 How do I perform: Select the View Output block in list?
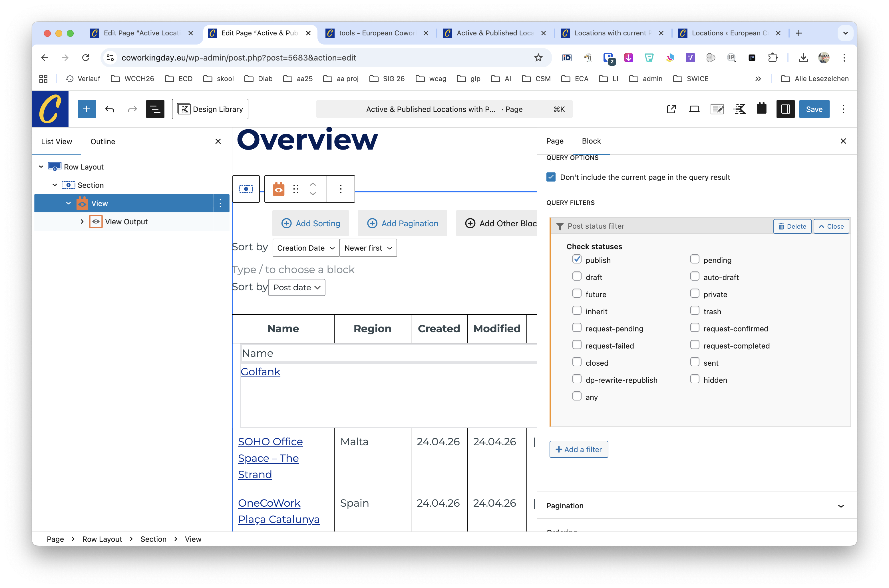pos(126,221)
